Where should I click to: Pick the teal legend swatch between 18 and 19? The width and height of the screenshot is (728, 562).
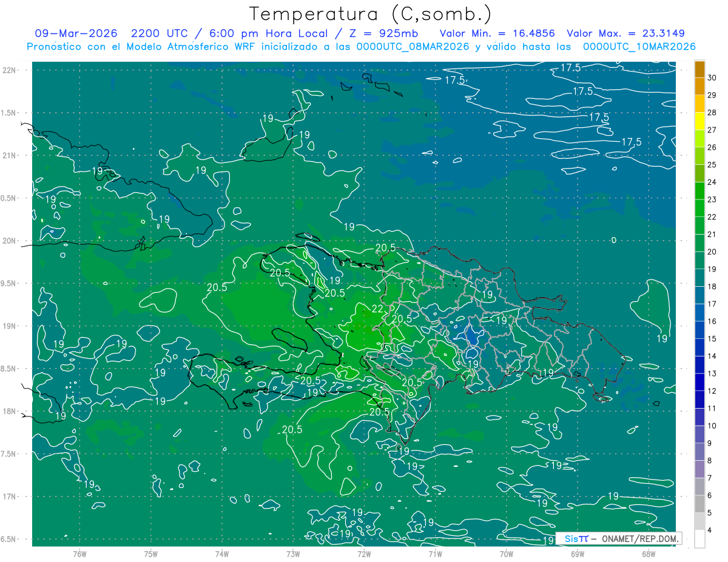(x=699, y=278)
